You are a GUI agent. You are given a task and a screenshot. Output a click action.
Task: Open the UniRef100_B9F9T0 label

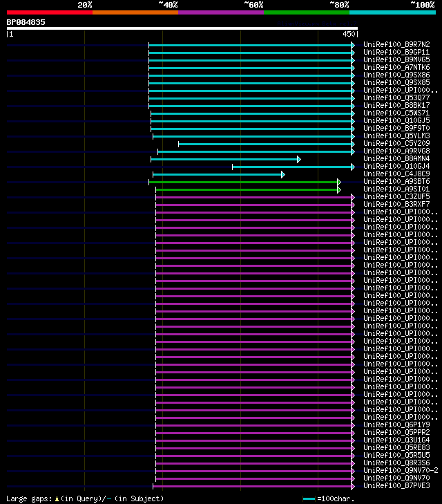(x=396, y=129)
